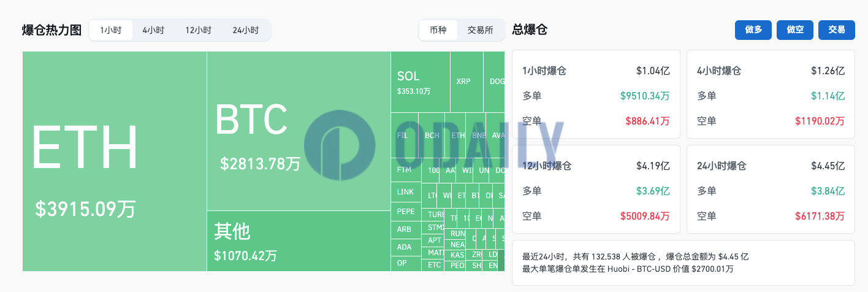Click the SOL heatmap block
The width and height of the screenshot is (868, 292).
[420, 82]
